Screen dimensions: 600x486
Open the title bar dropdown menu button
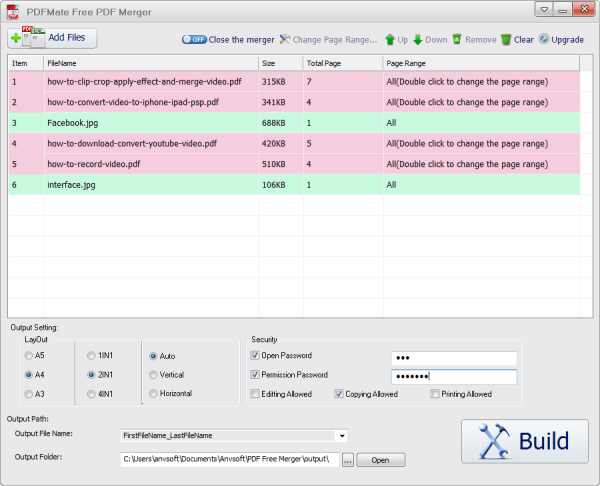click(x=544, y=9)
